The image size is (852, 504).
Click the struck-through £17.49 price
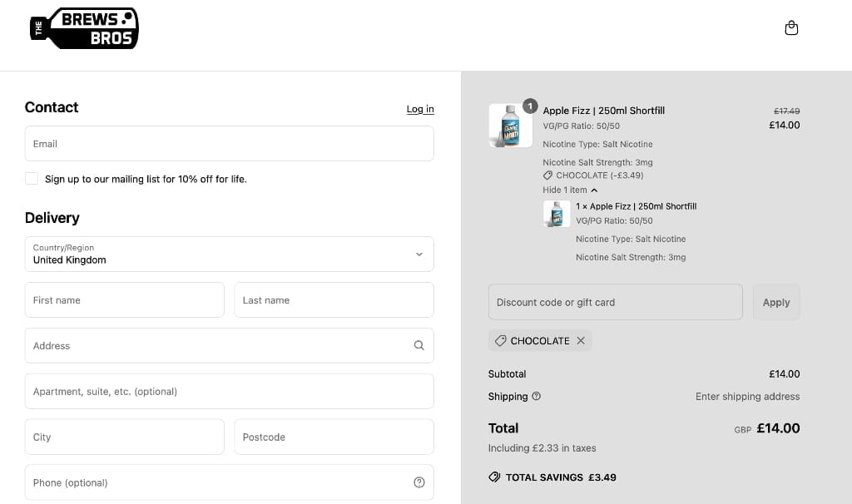[786, 111]
